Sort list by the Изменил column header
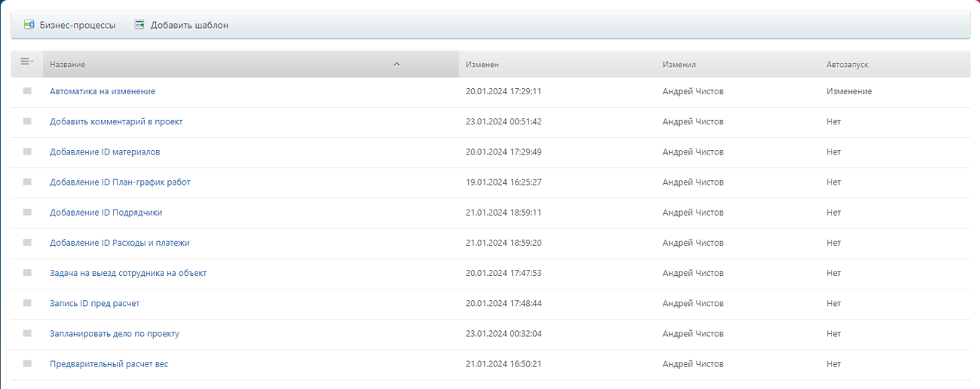 pos(678,65)
